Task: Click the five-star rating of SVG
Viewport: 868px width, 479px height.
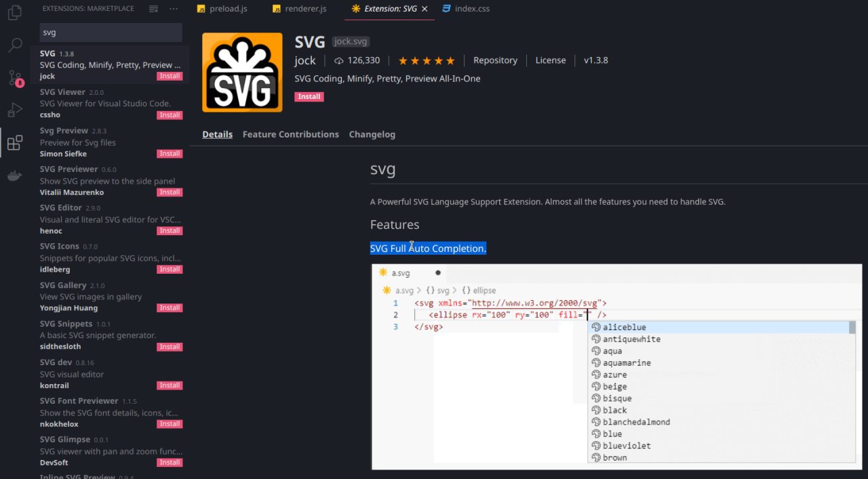Action: tap(427, 60)
